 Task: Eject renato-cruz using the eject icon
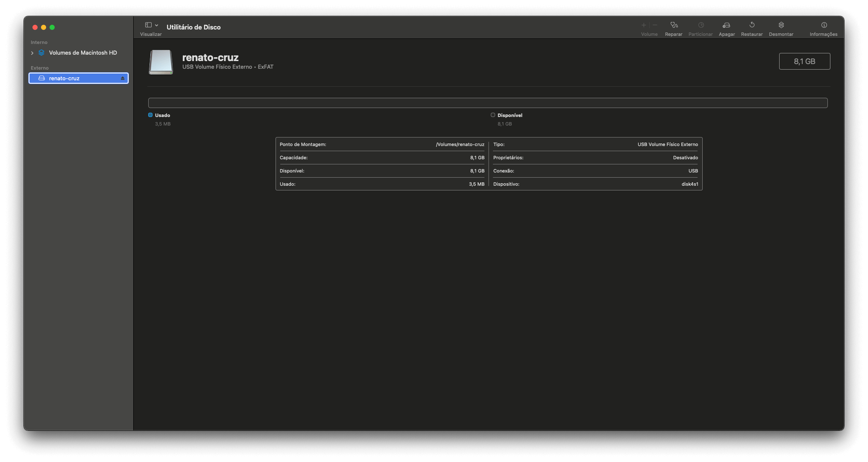click(123, 78)
